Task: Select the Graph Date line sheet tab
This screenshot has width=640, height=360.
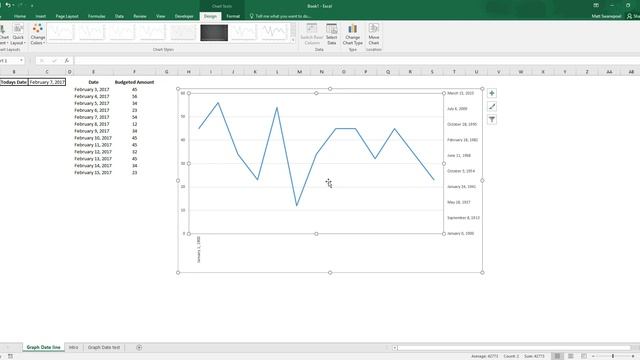Action: [43, 347]
